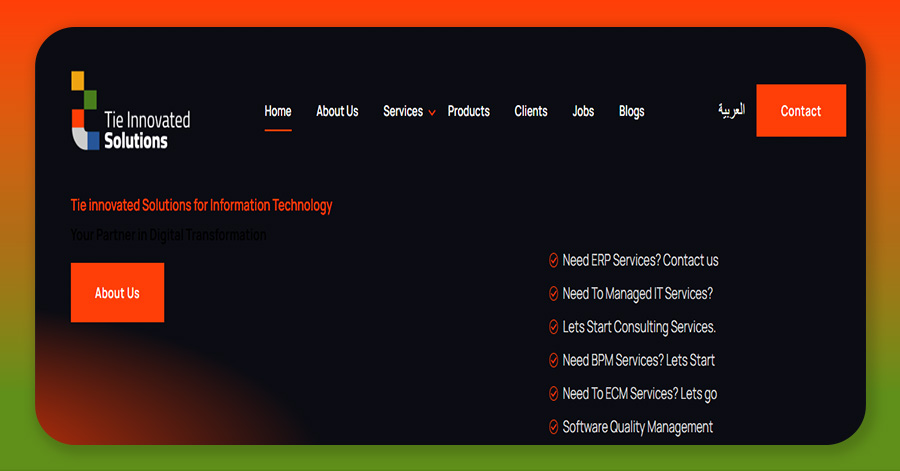This screenshot has height=471, width=900.
Task: Click checkmark icon beside ECM Services
Action: tap(553, 394)
